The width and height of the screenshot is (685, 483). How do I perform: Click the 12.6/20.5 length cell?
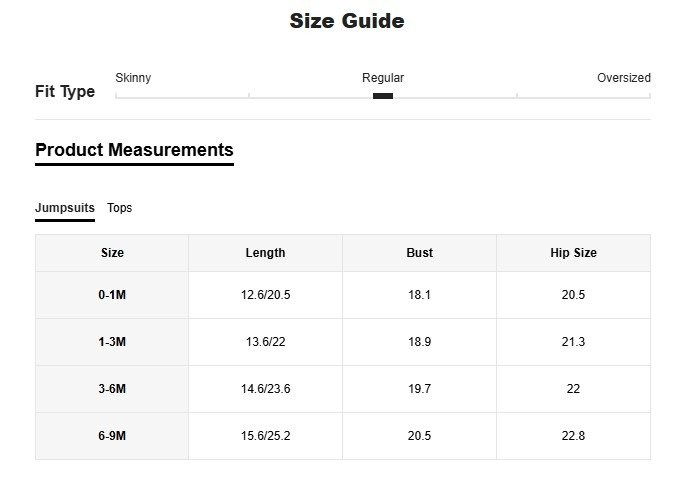point(265,295)
